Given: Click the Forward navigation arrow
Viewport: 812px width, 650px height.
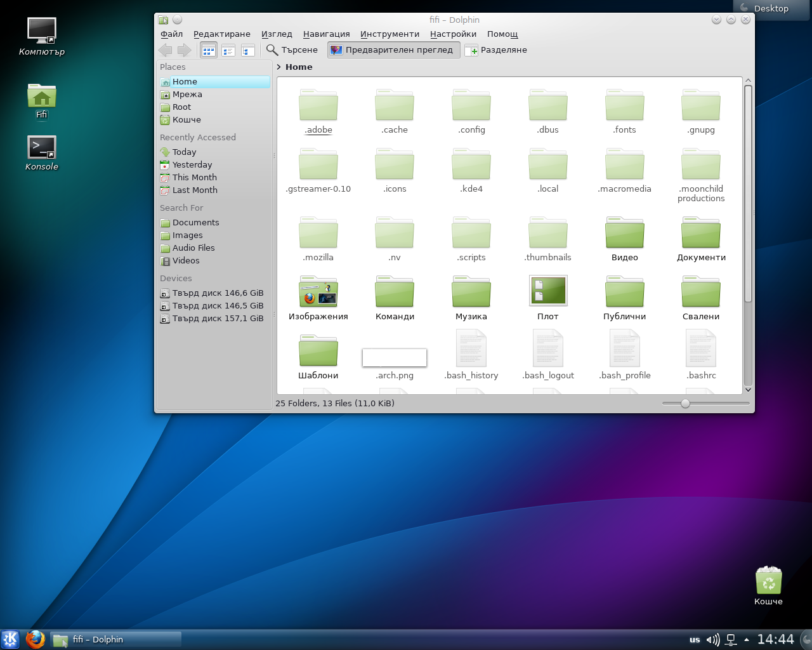Looking at the screenshot, I should point(184,50).
